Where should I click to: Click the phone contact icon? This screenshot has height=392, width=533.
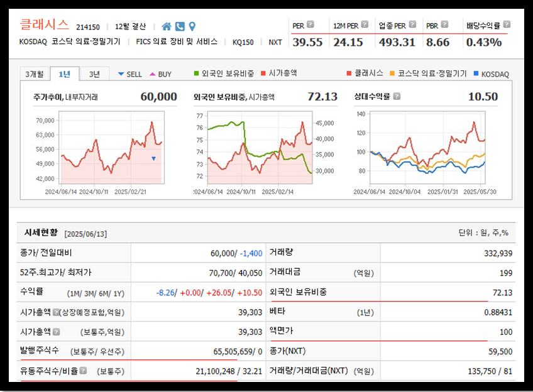180,26
